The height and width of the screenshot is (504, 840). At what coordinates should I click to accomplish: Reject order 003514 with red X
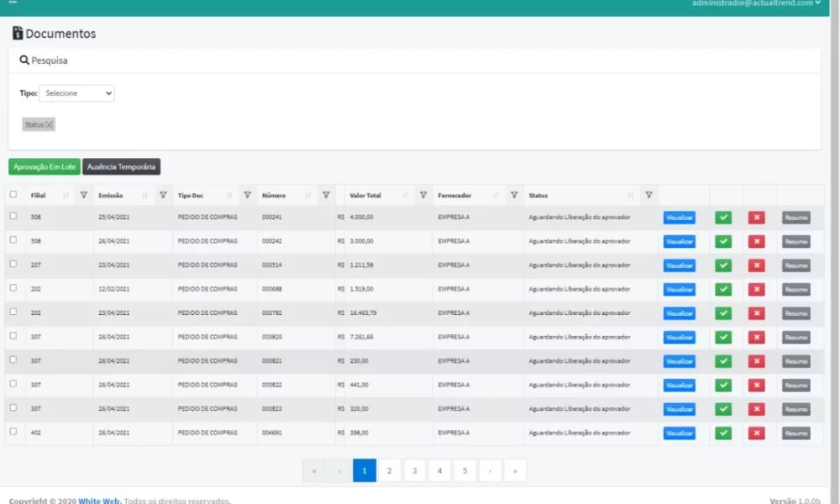(x=757, y=265)
